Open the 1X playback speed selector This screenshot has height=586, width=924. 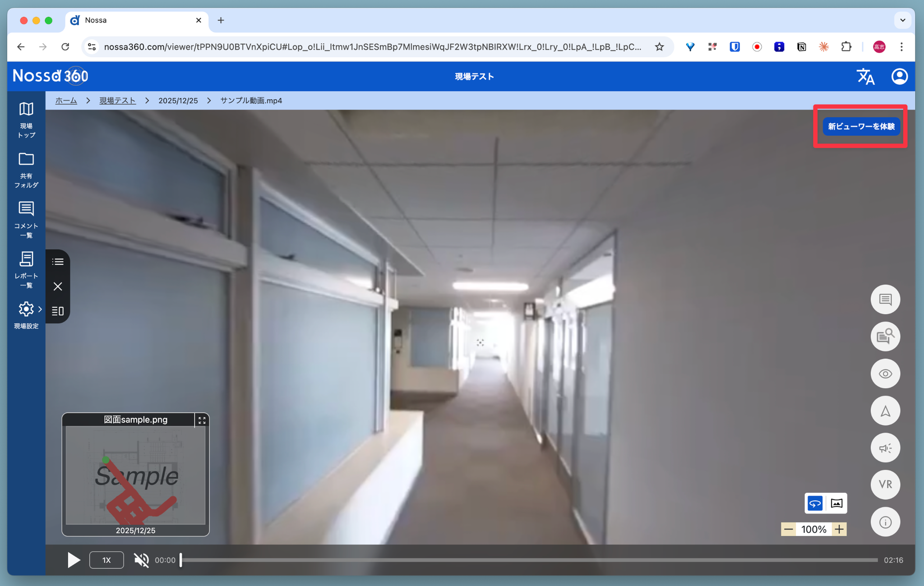point(106,560)
